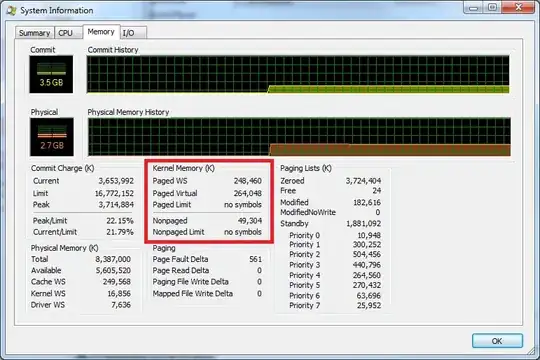The width and height of the screenshot is (540, 360).
Task: Click the Priority 6 value 63,696
Action: coord(369,296)
